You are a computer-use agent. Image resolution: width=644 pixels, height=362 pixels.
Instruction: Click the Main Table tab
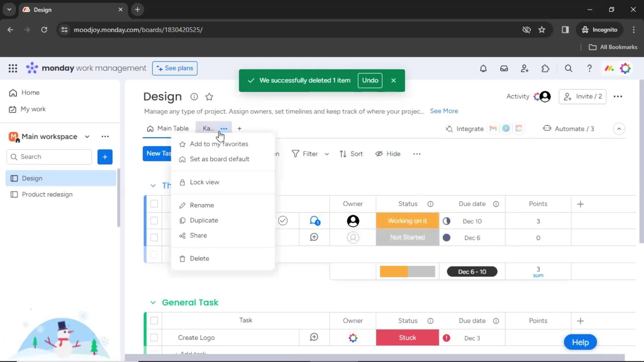[x=172, y=128]
